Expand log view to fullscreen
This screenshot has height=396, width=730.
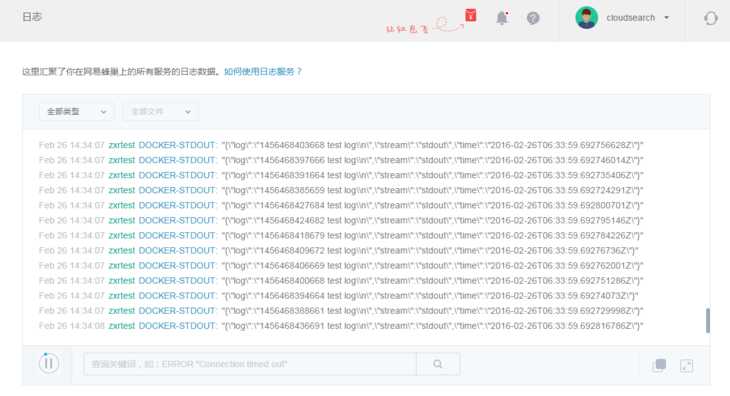[x=687, y=366]
